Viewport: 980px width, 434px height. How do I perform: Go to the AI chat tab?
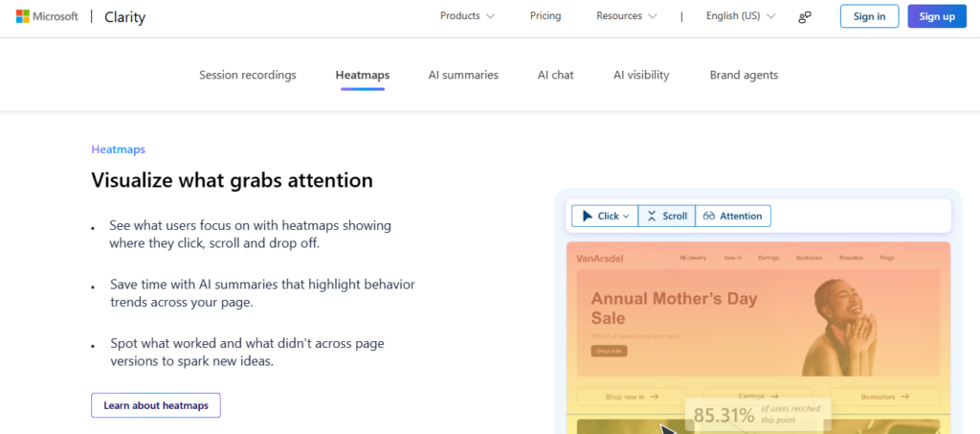pyautogui.click(x=555, y=75)
